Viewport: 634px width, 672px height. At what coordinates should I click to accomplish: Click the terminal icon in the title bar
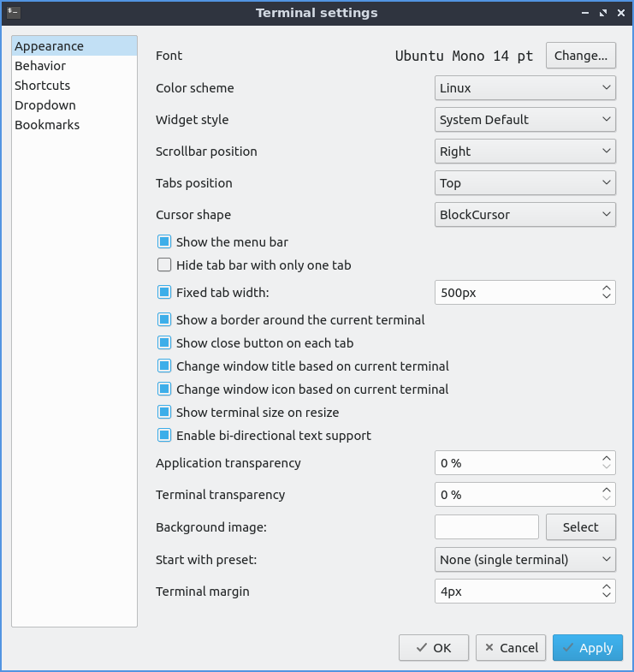click(13, 13)
